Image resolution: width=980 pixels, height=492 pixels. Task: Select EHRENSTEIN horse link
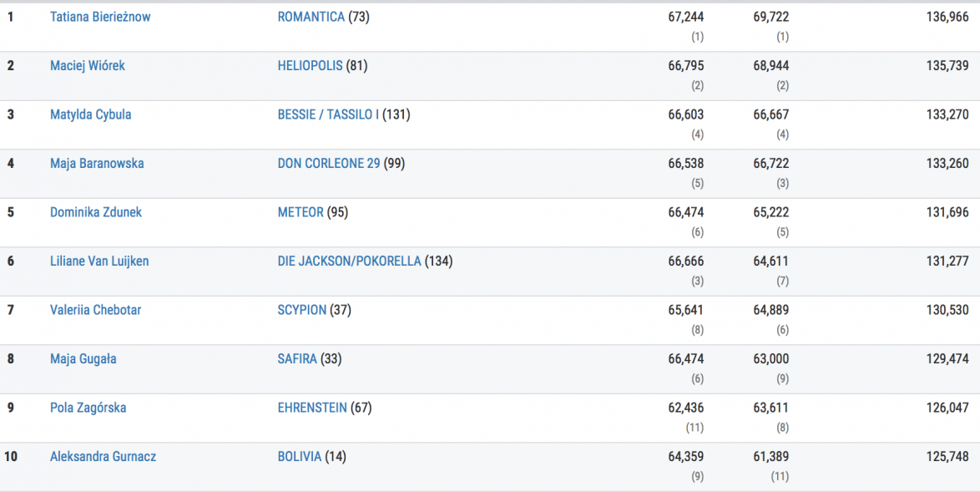click(x=313, y=408)
